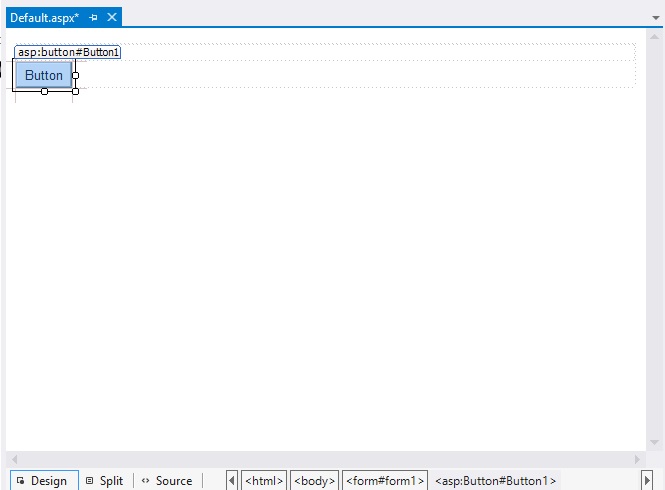Click the asp:button#Button1 tag label
The height and width of the screenshot is (490, 665).
(68, 52)
